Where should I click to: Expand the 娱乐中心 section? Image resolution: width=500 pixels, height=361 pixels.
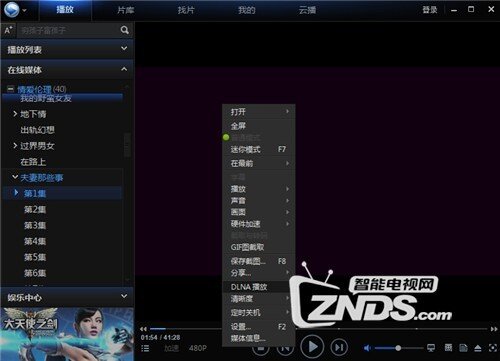124,296
